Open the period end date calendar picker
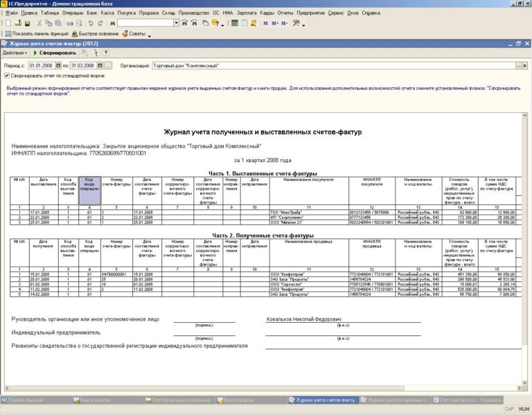Viewport: 532px width, 415px height. point(100,66)
